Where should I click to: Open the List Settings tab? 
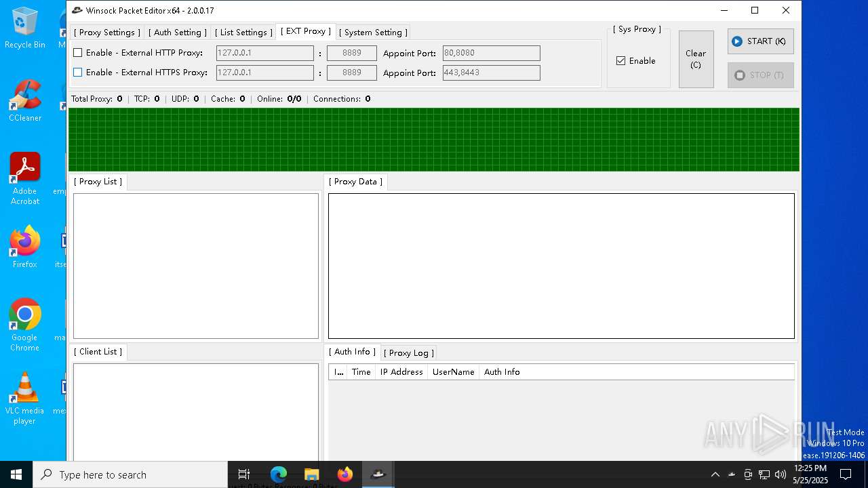(x=243, y=33)
